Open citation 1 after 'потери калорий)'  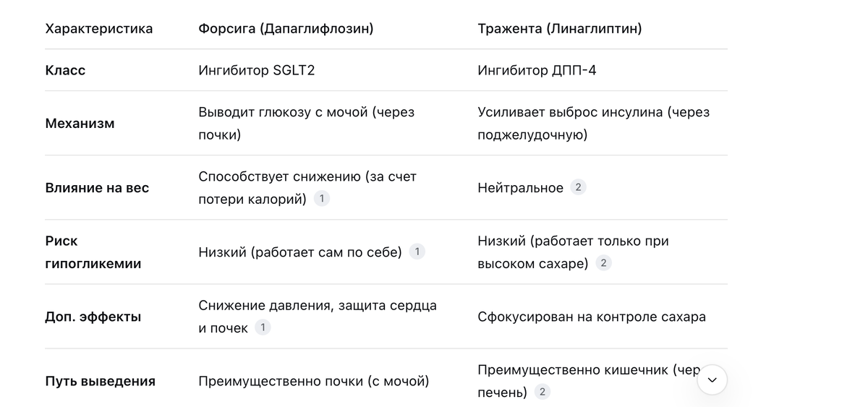coord(322,199)
